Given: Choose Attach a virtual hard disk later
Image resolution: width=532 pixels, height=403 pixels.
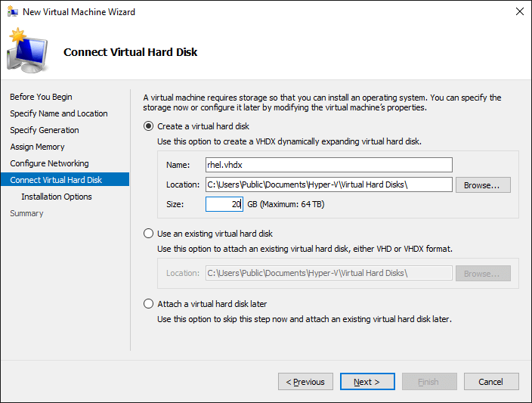Looking at the screenshot, I should click(148, 303).
